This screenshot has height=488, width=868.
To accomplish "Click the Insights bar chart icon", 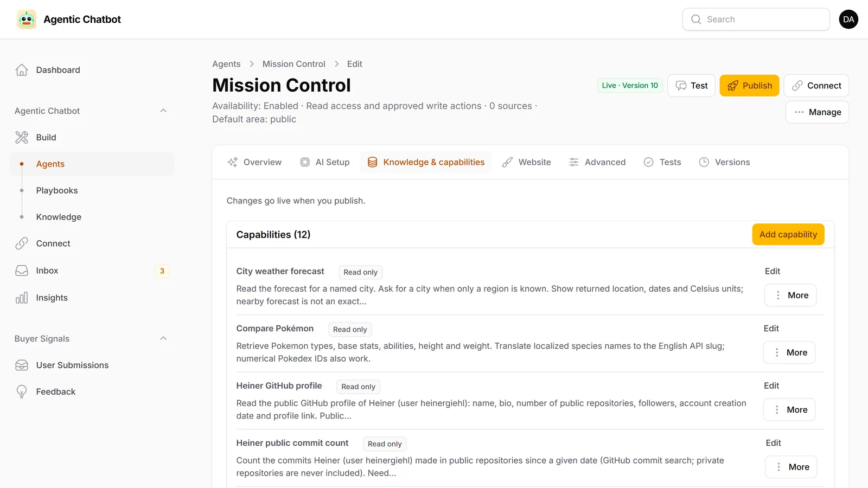I will pyautogui.click(x=22, y=298).
